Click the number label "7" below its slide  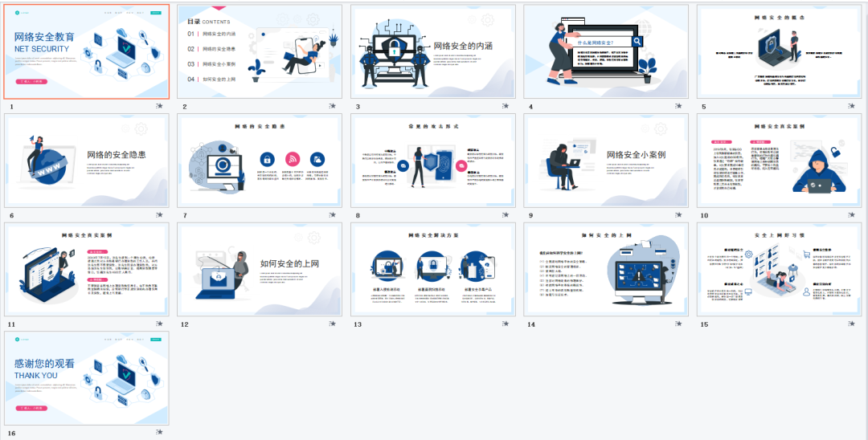tap(185, 215)
